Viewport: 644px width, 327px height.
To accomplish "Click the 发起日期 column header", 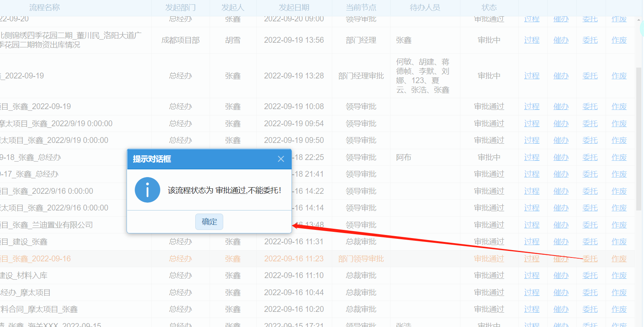I will pos(294,7).
